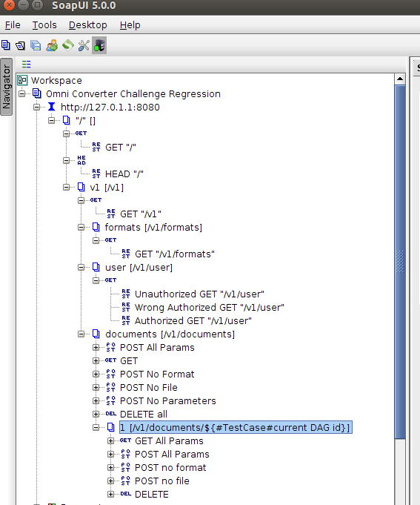This screenshot has height=505, width=420.
Task: Open the File menu
Action: (x=13, y=25)
